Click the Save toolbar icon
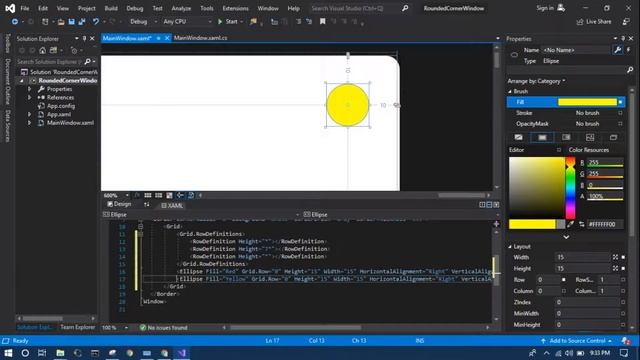Screen dimensions: 640x360 [x=71, y=22]
